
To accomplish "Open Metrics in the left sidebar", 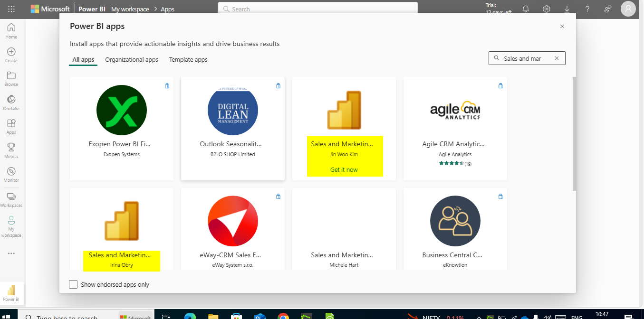I will 11,150.
